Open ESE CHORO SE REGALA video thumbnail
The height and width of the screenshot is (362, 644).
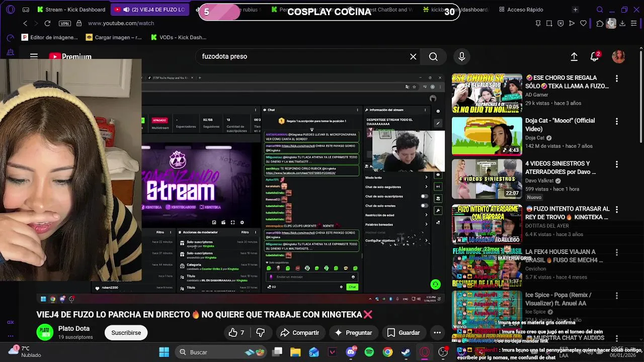tap(487, 94)
